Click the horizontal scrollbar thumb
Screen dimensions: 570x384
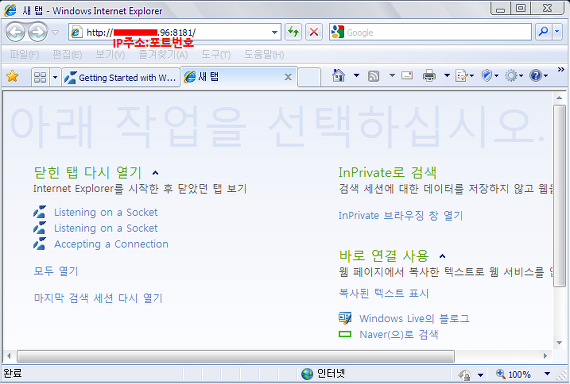pyautogui.click(x=236, y=356)
